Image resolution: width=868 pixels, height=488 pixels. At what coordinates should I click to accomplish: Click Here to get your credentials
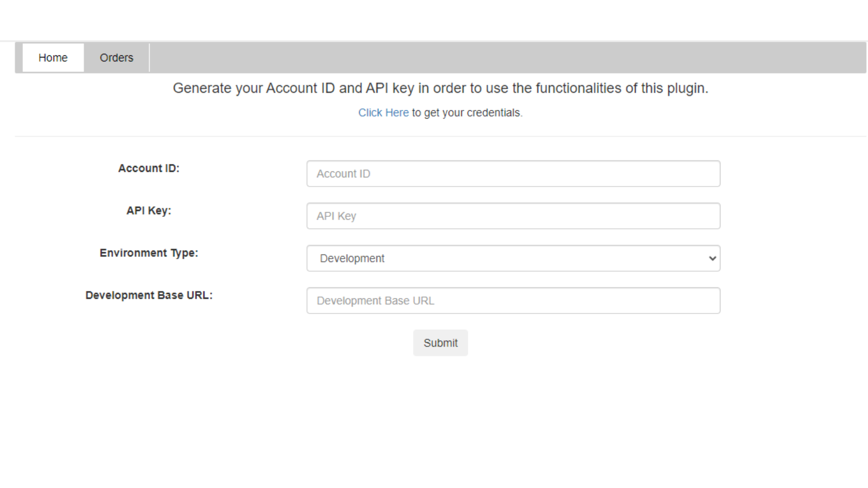pos(384,112)
